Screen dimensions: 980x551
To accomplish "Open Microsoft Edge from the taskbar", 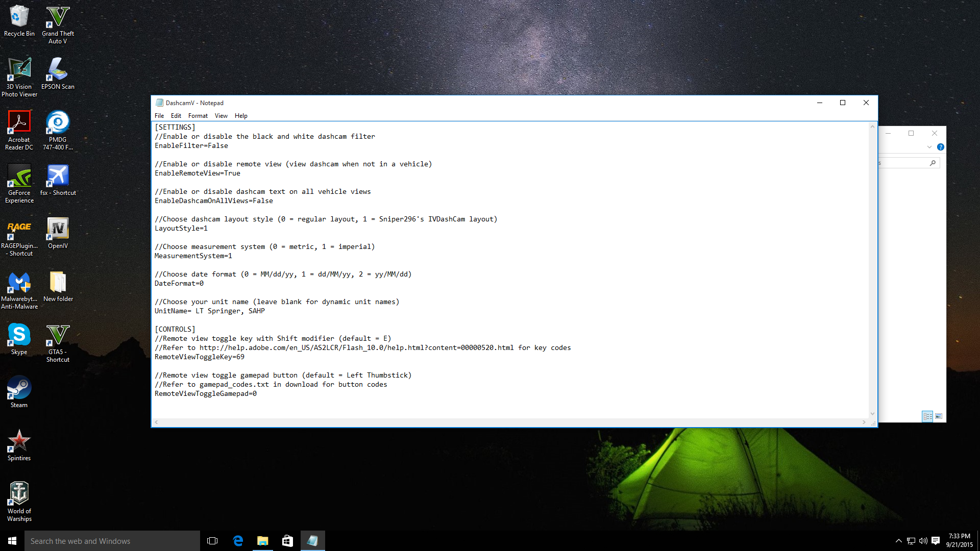I will [x=238, y=541].
